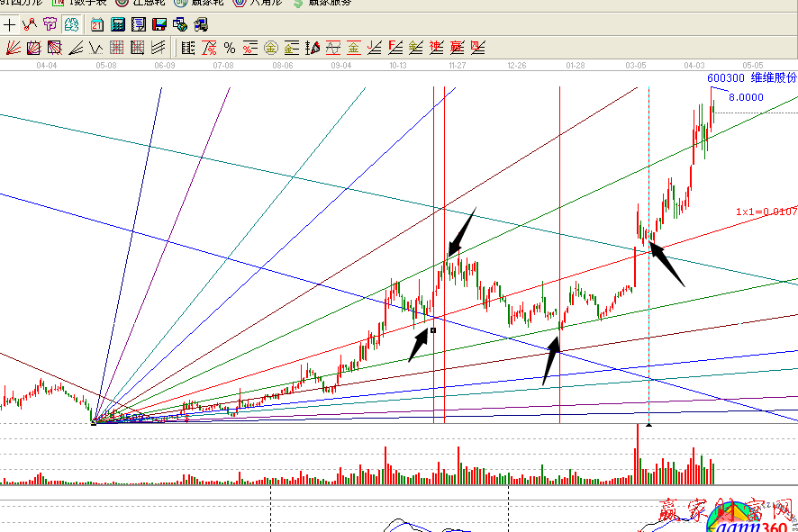Select the crosshair cursor tool
This screenshot has width=798, height=532.
(10, 25)
